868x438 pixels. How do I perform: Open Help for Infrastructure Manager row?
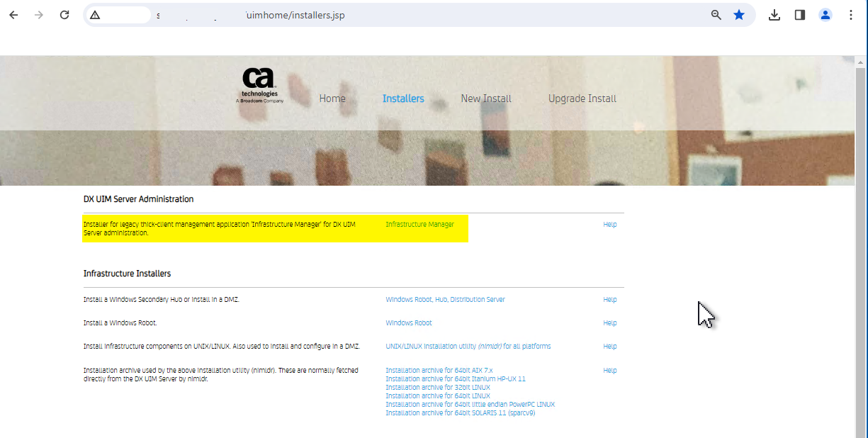point(609,225)
